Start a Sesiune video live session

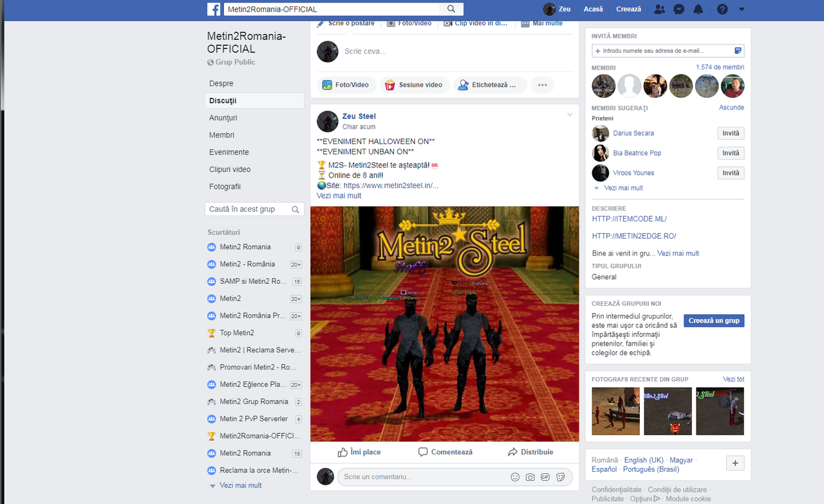415,84
